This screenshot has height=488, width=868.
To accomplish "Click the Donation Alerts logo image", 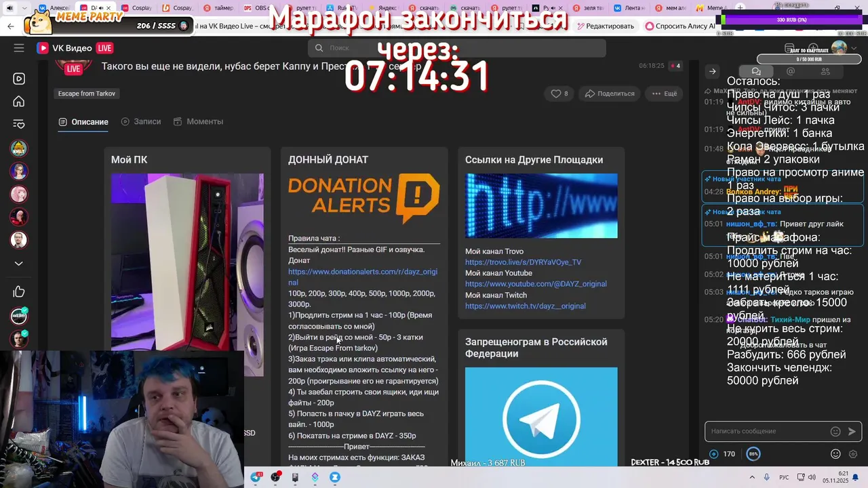I will click(x=364, y=199).
